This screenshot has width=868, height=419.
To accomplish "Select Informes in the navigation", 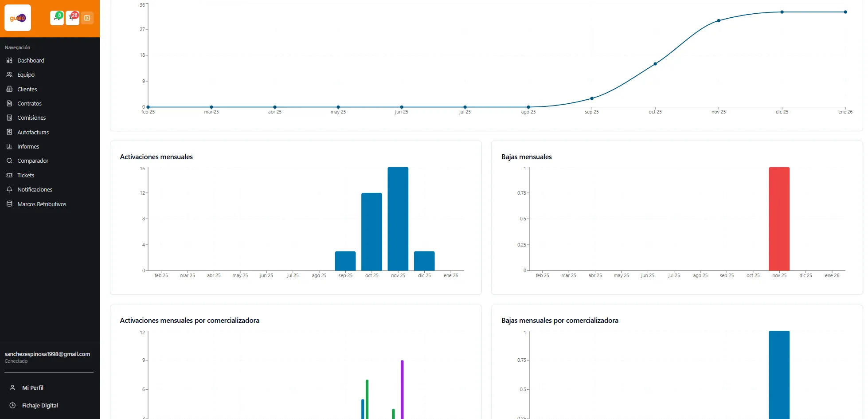I will pos(28,147).
